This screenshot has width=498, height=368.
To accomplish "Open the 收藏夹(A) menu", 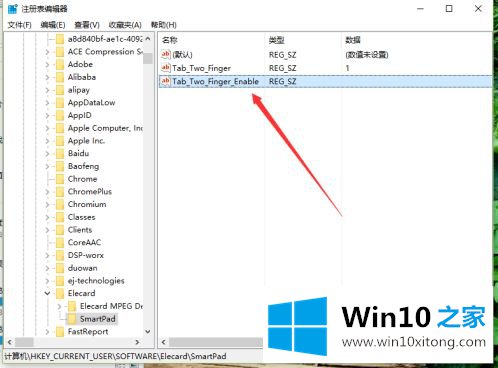I will point(125,25).
